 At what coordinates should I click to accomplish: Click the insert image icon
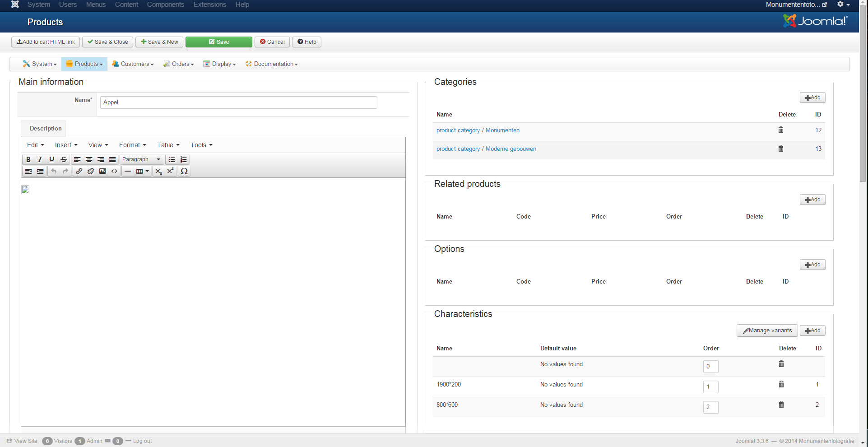click(x=102, y=171)
